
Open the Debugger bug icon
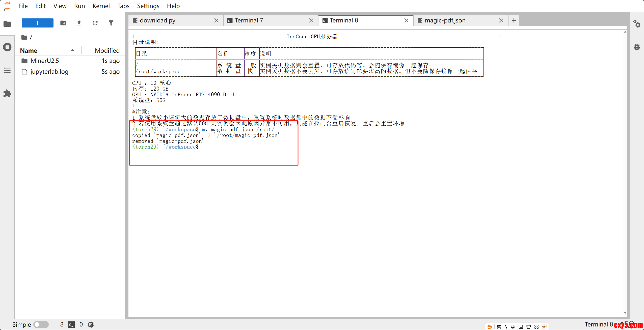[637, 47]
